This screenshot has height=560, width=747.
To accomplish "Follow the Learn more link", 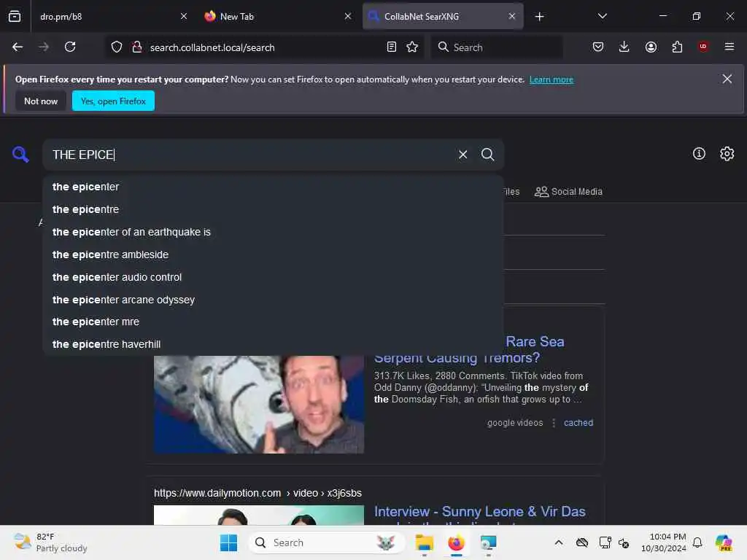I will (x=551, y=79).
